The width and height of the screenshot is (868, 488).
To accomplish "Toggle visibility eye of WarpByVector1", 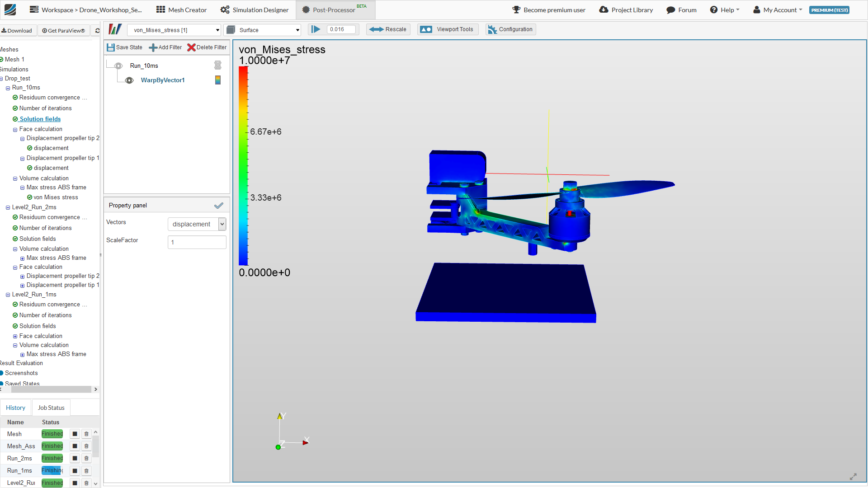I will [x=129, y=80].
